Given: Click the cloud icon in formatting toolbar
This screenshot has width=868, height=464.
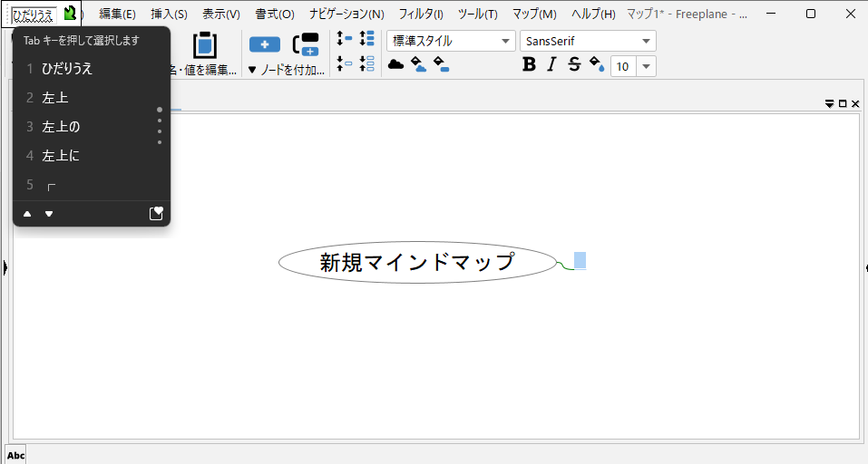Looking at the screenshot, I should 395,64.
